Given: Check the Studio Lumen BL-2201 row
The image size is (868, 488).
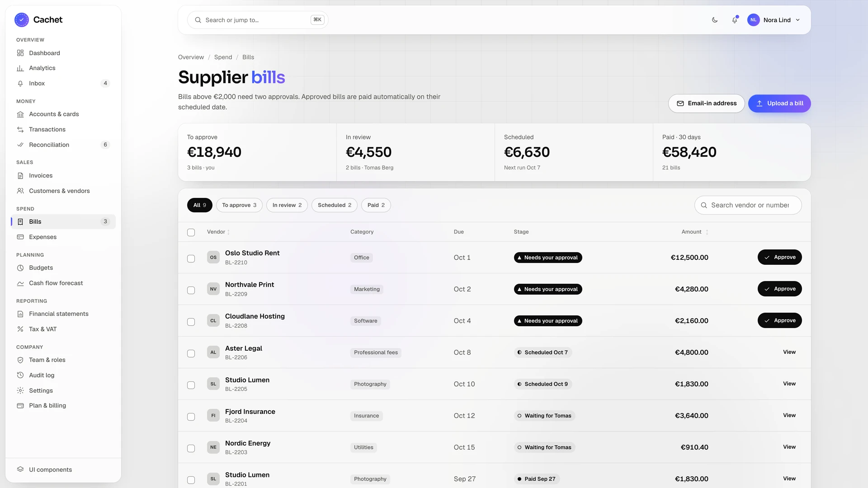Looking at the screenshot, I should [x=191, y=480].
